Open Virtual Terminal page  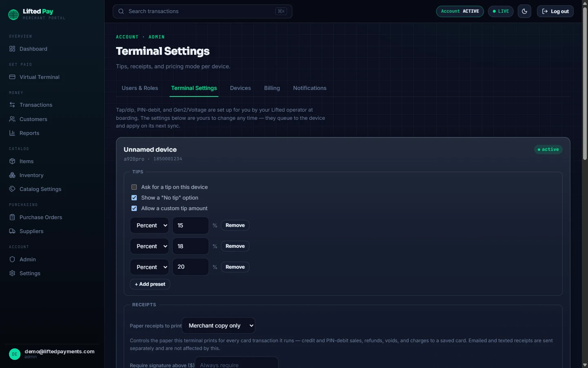tap(40, 77)
